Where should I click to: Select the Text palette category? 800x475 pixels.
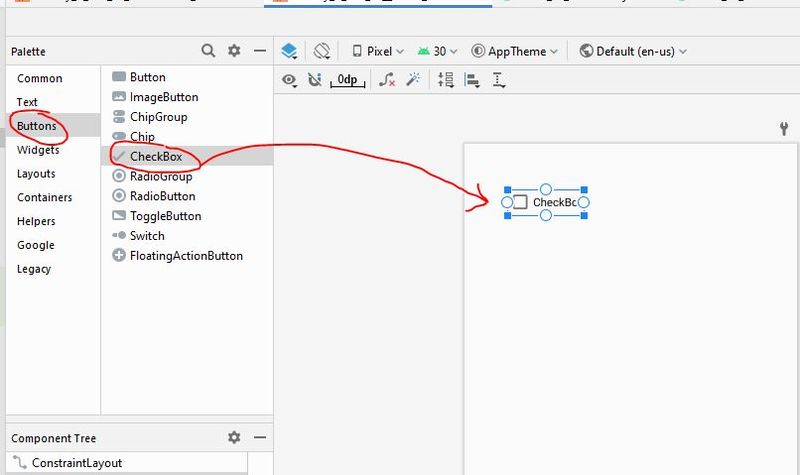27,102
